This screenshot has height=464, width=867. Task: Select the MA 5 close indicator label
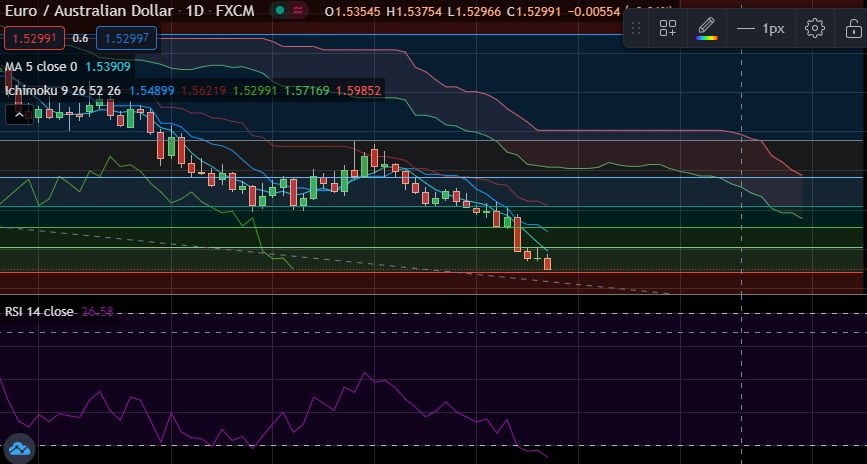[40, 67]
